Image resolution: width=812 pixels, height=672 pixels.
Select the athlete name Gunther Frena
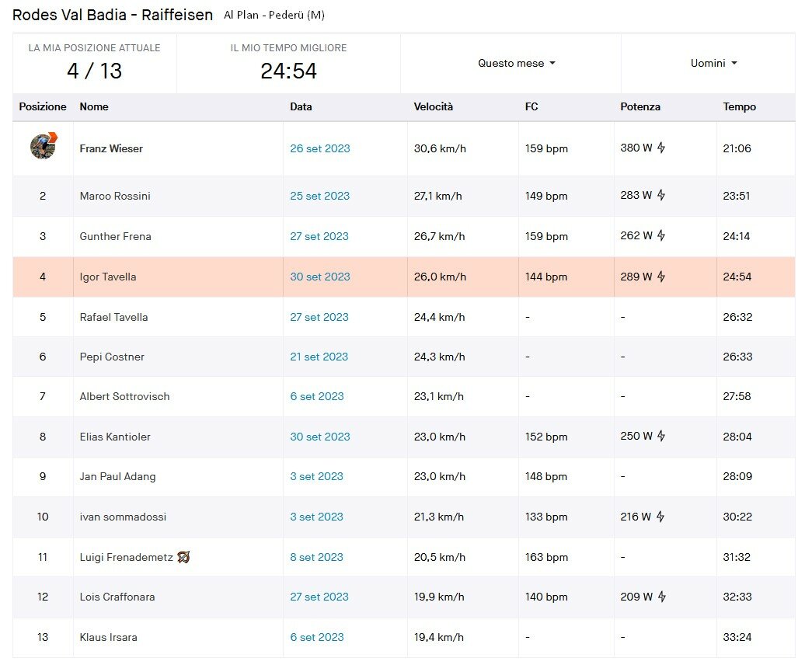point(115,236)
